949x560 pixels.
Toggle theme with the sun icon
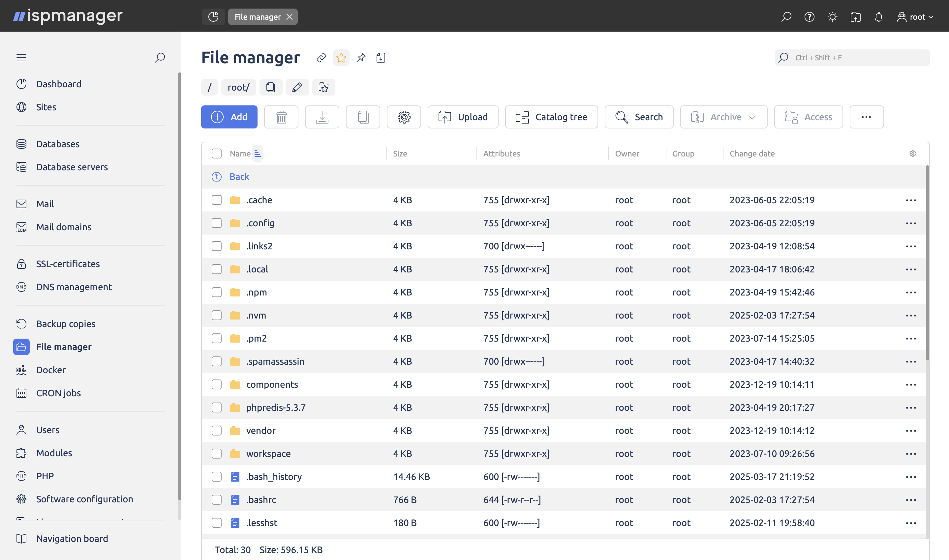tap(832, 16)
